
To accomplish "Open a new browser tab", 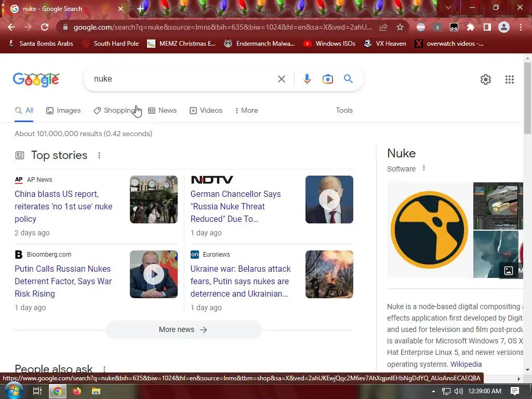I will point(140,9).
